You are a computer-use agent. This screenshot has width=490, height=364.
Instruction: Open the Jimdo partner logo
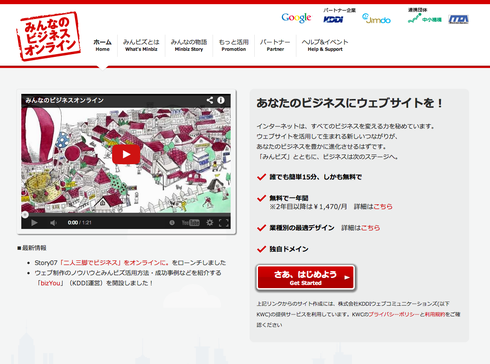(376, 19)
